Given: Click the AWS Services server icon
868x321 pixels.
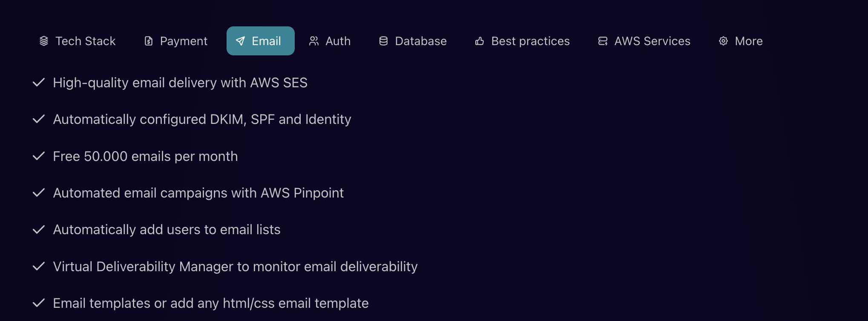Looking at the screenshot, I should 603,41.
